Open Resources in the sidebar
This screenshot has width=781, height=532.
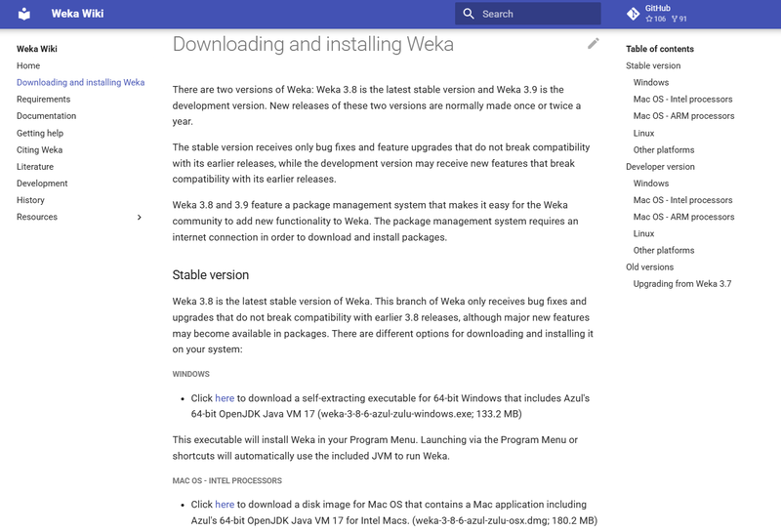[x=37, y=217]
